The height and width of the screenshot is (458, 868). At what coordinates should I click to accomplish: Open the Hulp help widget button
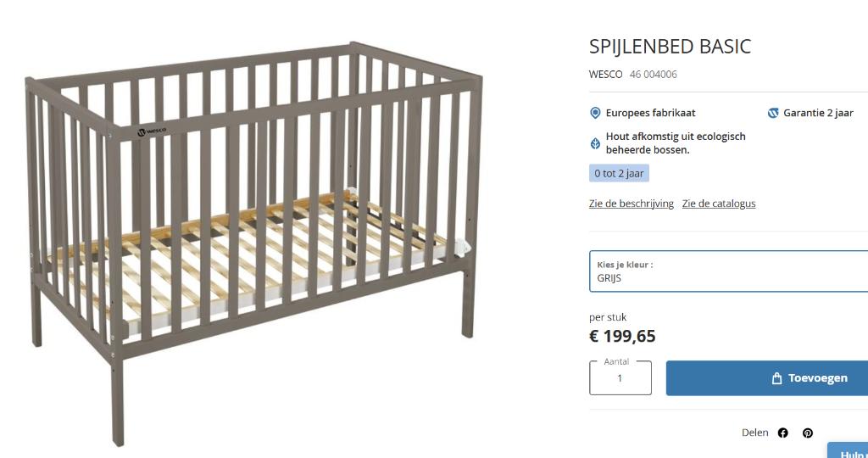(848, 452)
